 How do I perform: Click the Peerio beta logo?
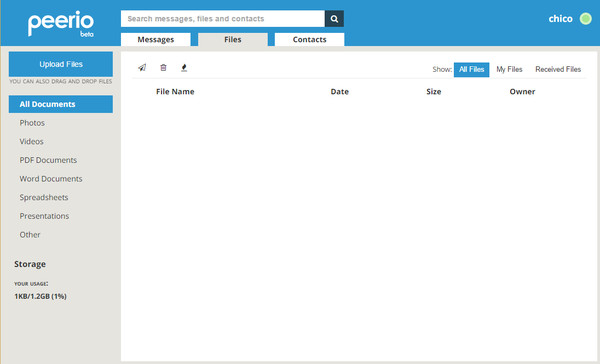[x=61, y=23]
